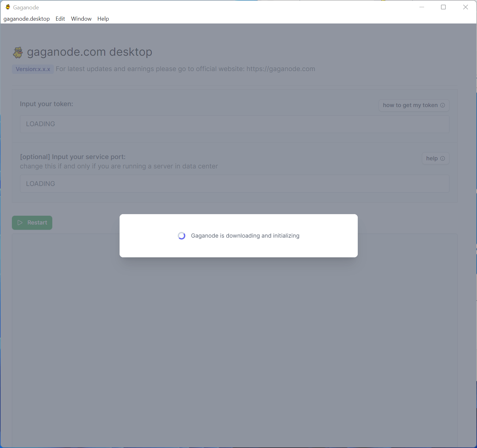Click info icon on 'how to get my token'
477x448 pixels.
[443, 105]
